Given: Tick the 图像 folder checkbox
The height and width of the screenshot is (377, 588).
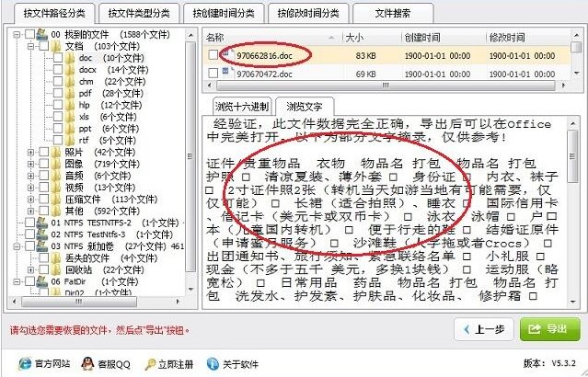Looking at the screenshot, I should [x=44, y=164].
